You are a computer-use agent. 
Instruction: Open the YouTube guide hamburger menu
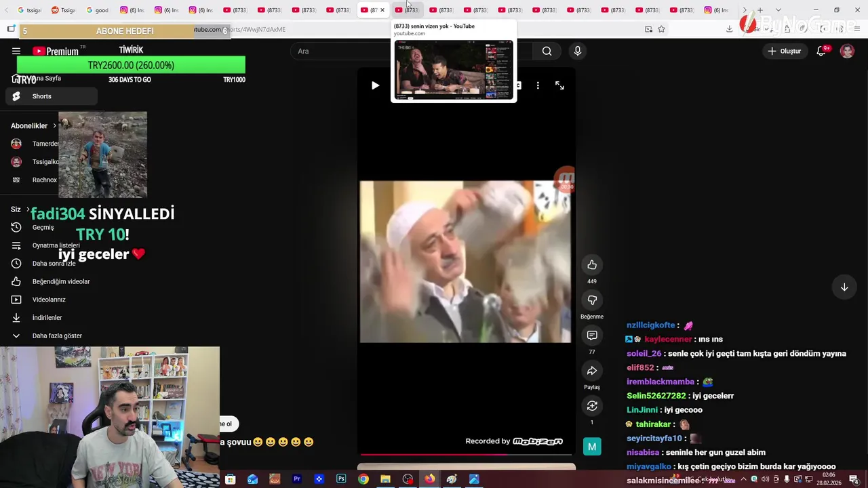point(16,51)
